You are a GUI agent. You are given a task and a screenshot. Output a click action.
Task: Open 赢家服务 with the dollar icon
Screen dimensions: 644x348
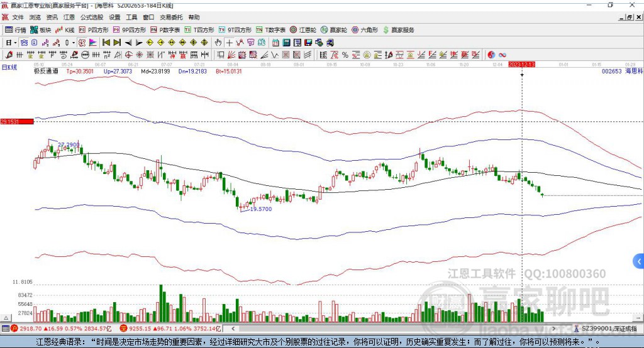click(x=398, y=30)
